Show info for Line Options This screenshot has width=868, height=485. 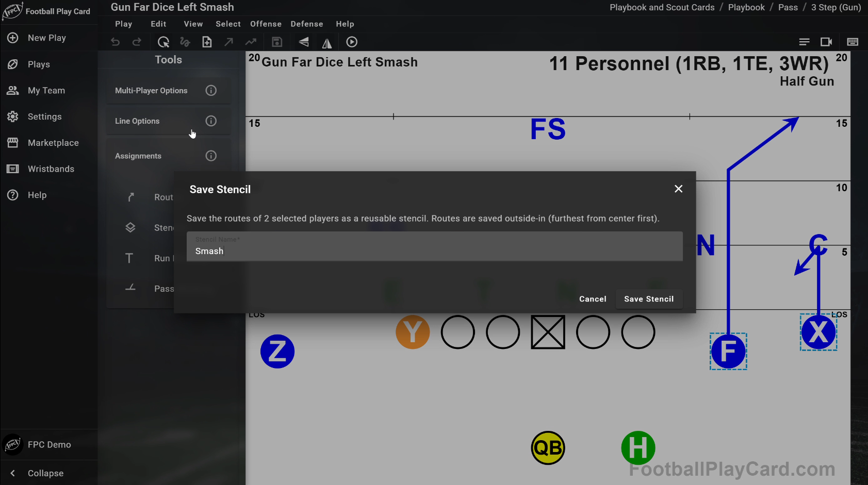(x=211, y=121)
